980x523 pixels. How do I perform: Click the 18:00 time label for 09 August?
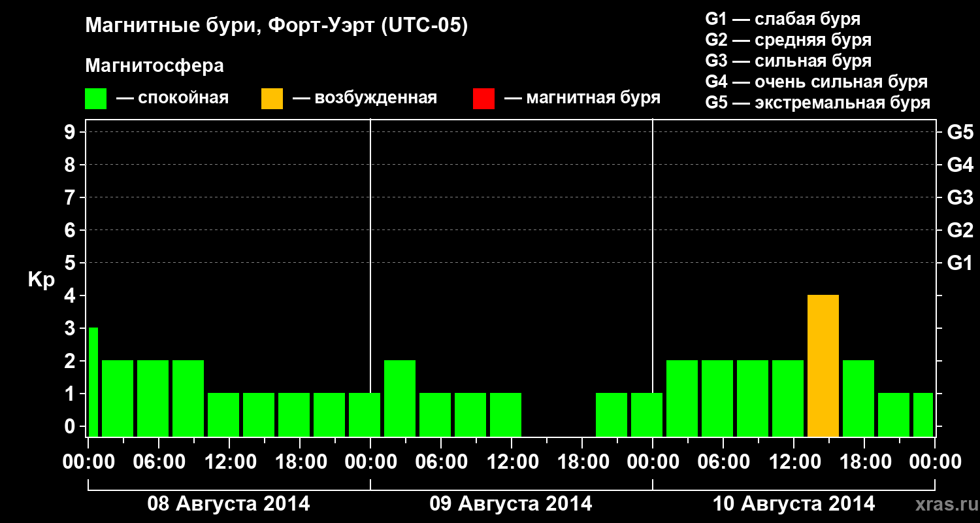pos(582,462)
